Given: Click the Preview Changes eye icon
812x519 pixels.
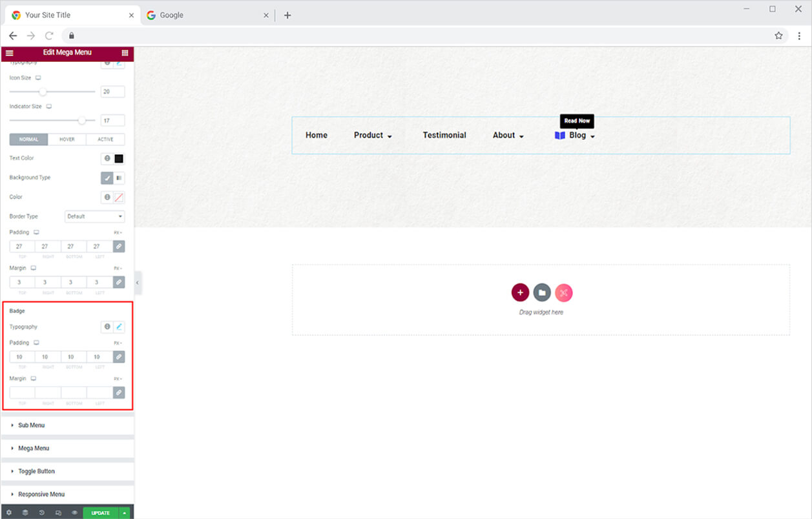Looking at the screenshot, I should pos(74,513).
